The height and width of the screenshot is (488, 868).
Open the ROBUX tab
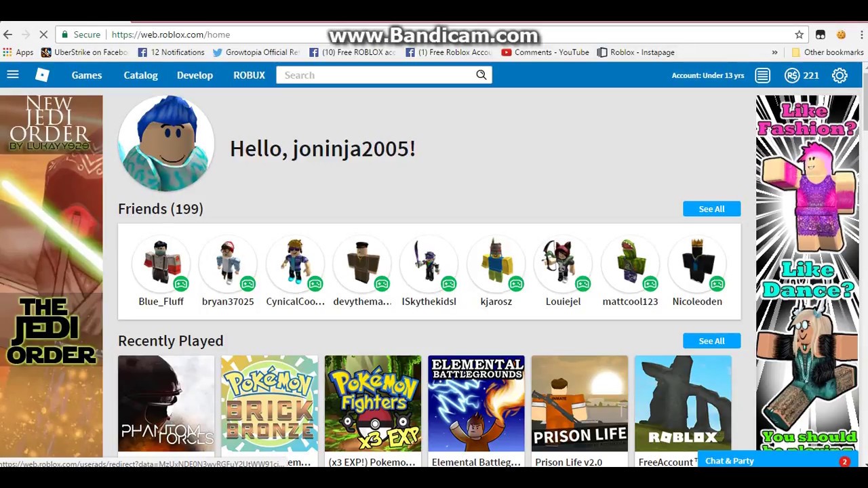coord(249,75)
